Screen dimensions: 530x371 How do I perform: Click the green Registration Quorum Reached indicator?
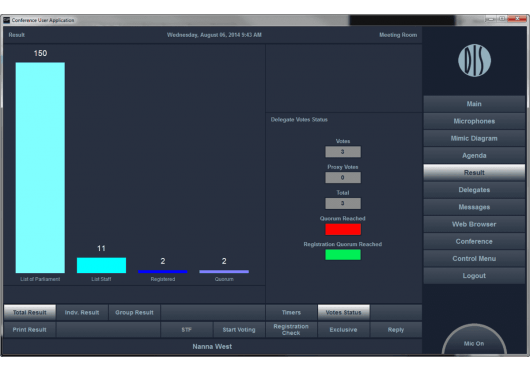click(x=343, y=255)
